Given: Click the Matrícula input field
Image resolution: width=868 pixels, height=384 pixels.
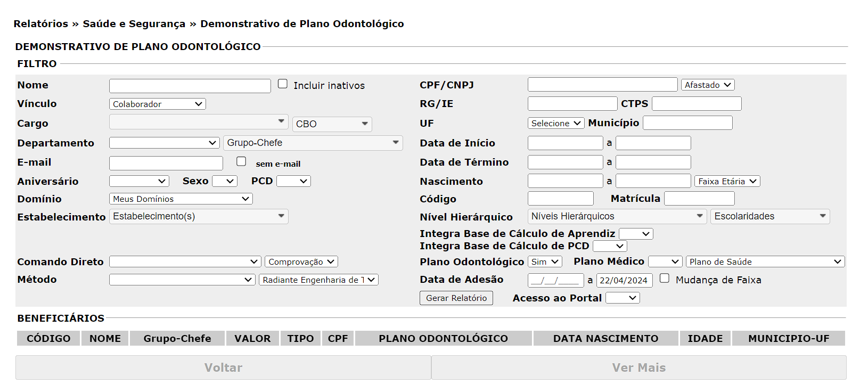Looking at the screenshot, I should click(x=699, y=199).
